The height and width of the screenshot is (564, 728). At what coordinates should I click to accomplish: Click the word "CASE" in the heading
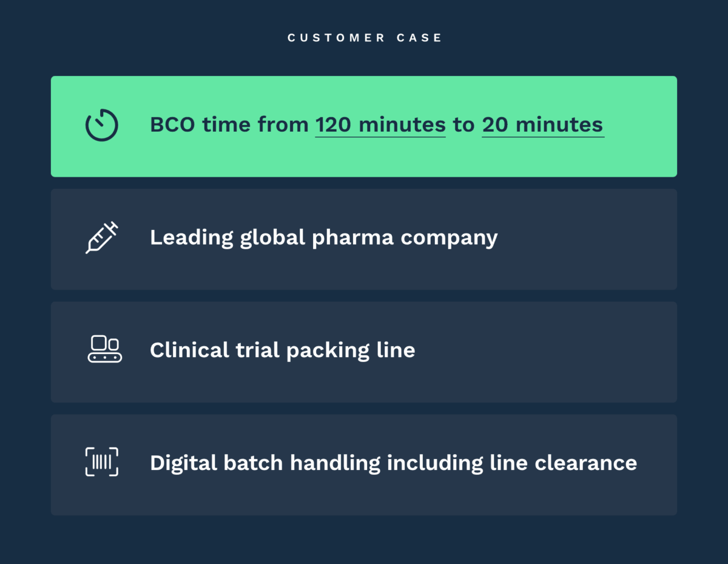(420, 38)
